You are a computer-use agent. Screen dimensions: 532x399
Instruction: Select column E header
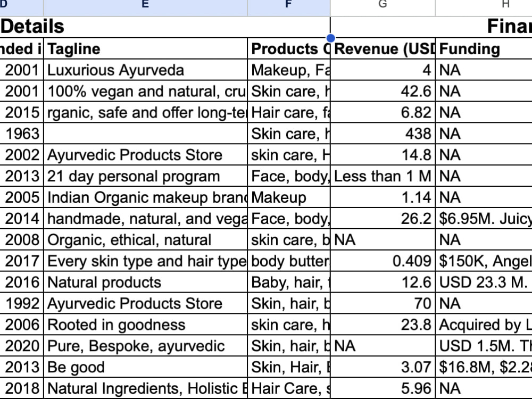(145, 8)
